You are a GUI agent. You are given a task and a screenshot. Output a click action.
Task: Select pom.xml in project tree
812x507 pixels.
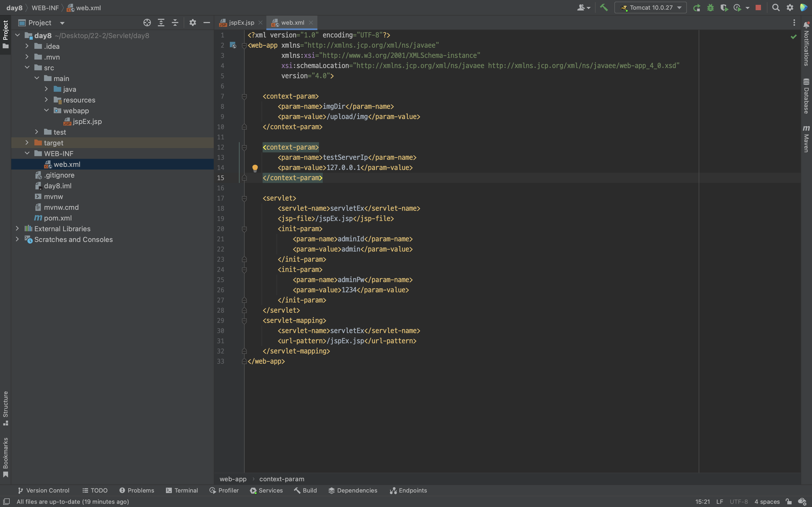(x=58, y=218)
